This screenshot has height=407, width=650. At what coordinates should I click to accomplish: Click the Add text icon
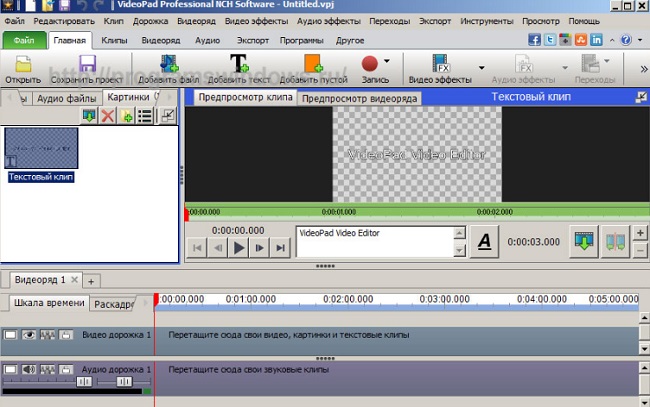[239, 68]
